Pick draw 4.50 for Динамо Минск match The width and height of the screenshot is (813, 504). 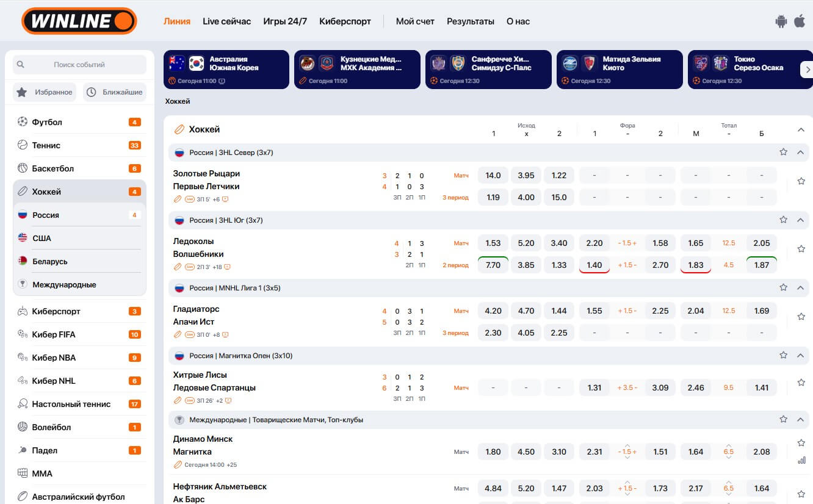[x=526, y=452]
